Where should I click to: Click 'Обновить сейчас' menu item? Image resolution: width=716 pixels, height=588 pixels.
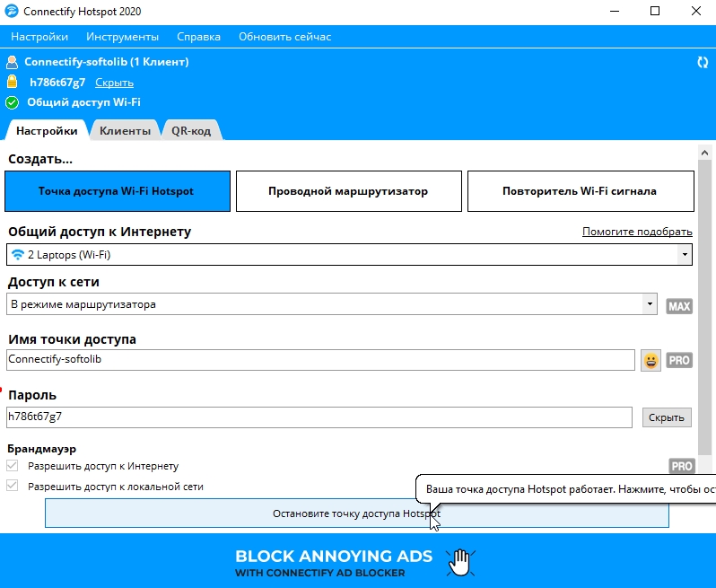(x=285, y=37)
